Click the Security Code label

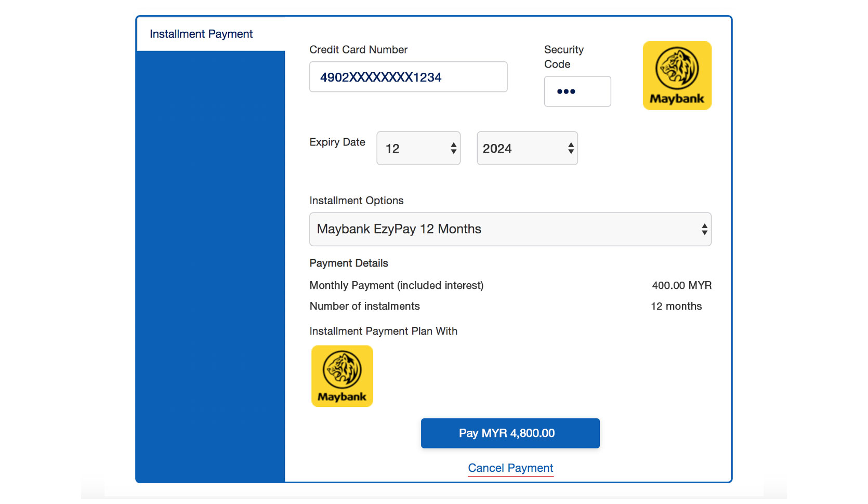(x=564, y=57)
